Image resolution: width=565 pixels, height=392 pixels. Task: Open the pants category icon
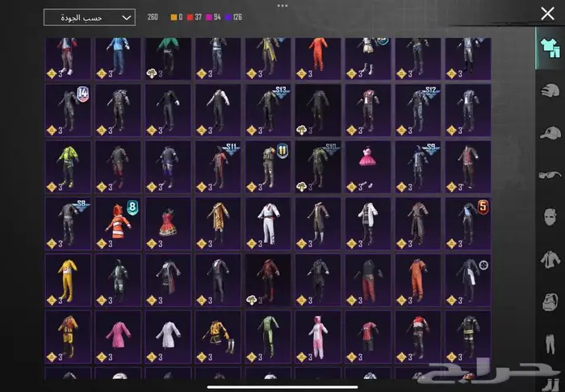pos(548,345)
